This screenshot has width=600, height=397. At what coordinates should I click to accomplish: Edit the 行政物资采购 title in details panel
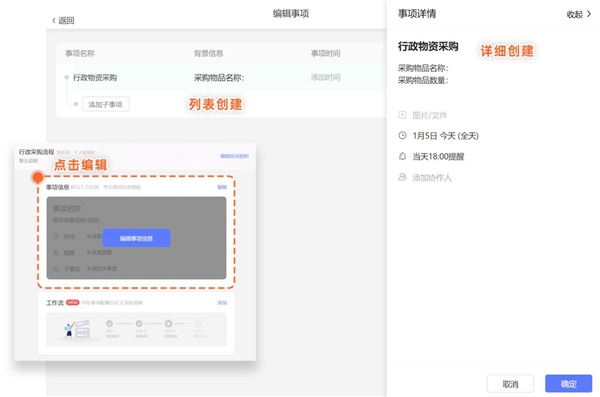[428, 47]
